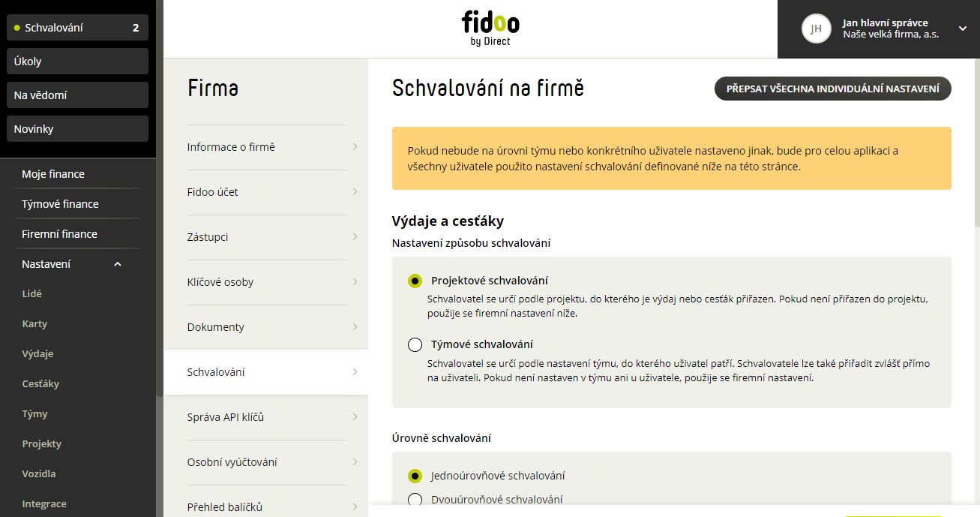Image resolution: width=980 pixels, height=517 pixels.
Task: Click chevron arrow beside Zástupci
Action: click(x=355, y=237)
